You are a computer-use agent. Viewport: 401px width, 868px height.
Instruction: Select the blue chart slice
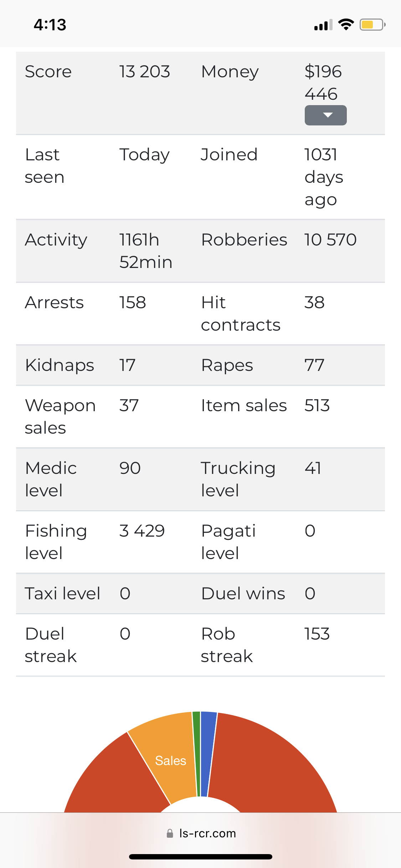click(208, 754)
